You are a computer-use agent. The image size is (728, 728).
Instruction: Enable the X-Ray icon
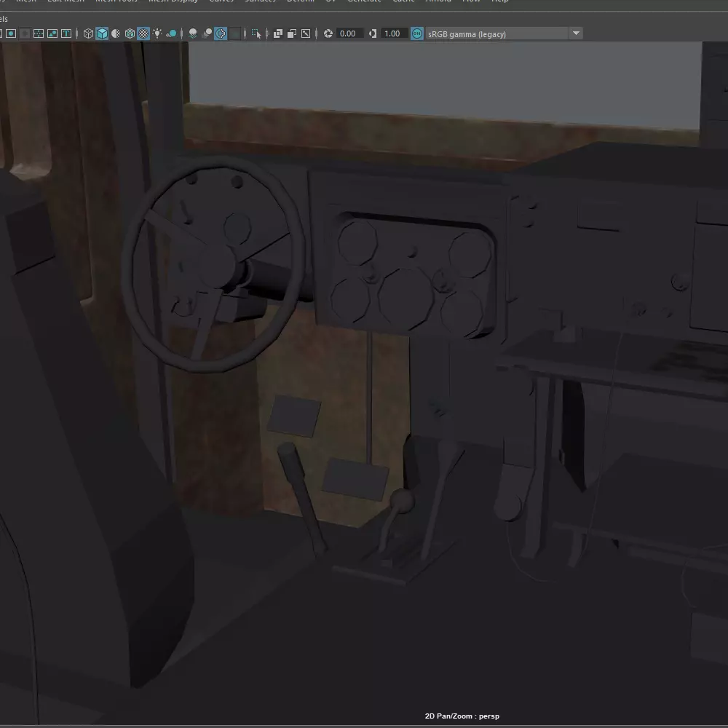point(278,33)
